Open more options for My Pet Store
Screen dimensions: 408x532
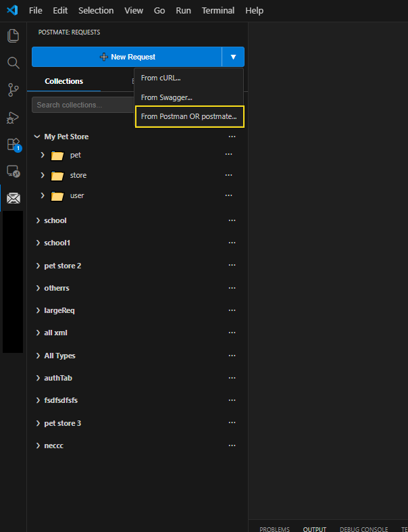pos(232,137)
